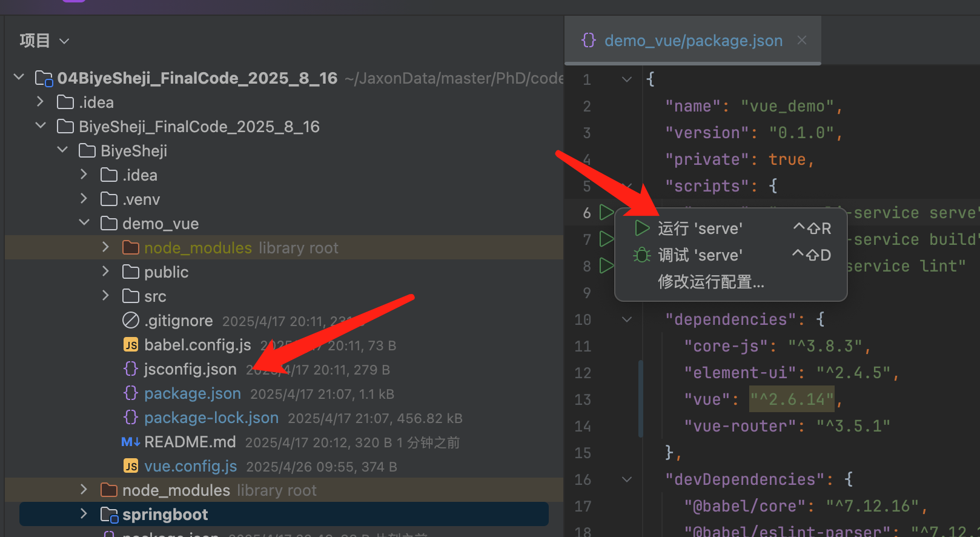Click folder icon of public directory
This screenshot has width=980, height=537.
[131, 272]
